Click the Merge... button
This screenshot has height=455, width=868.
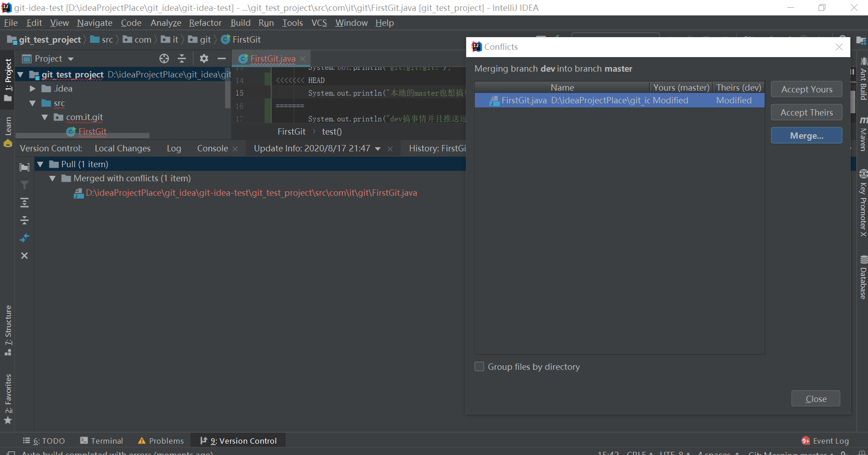[x=806, y=136]
